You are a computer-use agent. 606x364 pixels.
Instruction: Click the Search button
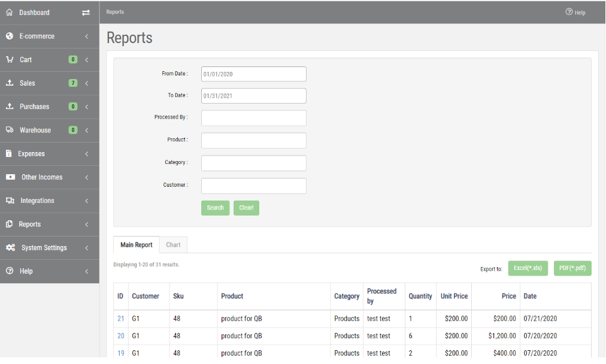pos(215,207)
